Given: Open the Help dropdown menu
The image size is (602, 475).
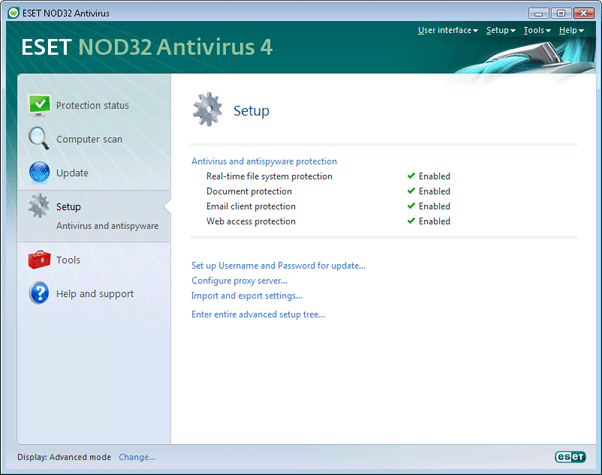Looking at the screenshot, I should tap(571, 30).
